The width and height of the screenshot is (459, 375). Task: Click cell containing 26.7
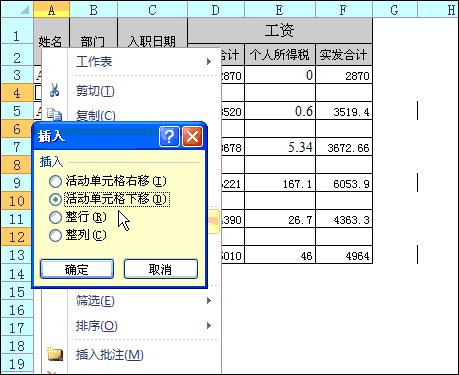[x=280, y=219]
